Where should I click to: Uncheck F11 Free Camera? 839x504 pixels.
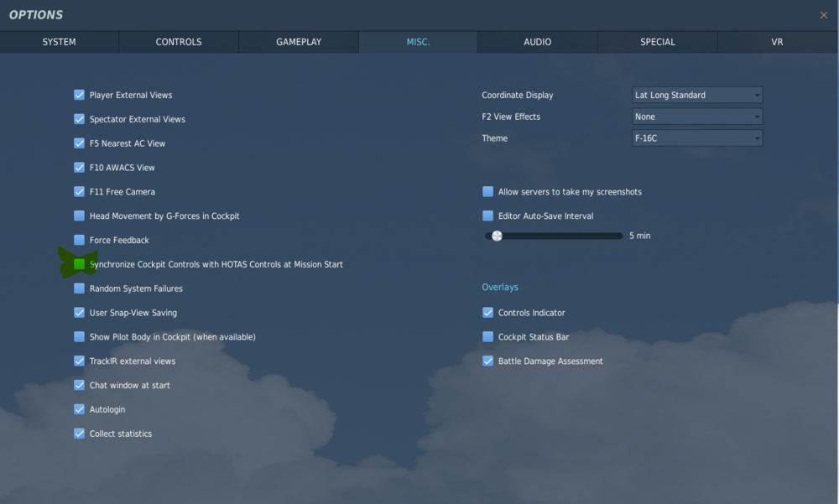[x=79, y=191]
